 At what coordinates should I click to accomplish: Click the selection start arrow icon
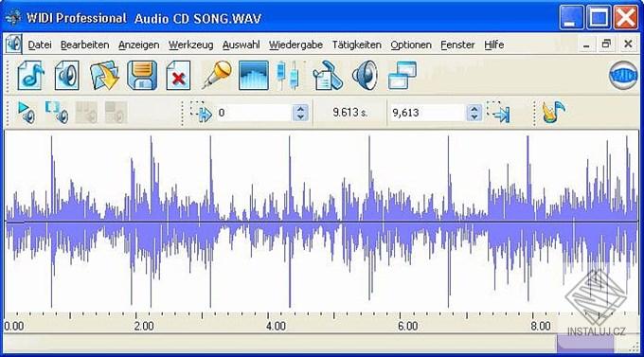(201, 112)
